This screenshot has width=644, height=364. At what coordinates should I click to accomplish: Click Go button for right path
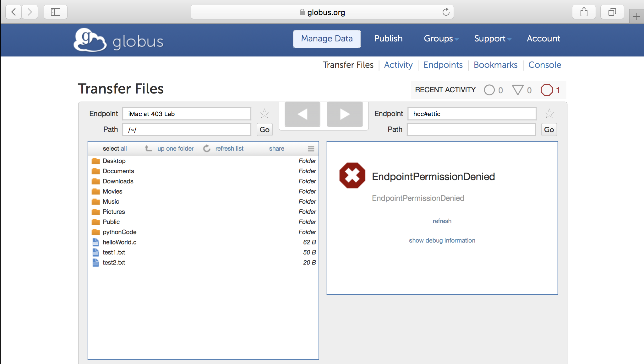click(549, 130)
